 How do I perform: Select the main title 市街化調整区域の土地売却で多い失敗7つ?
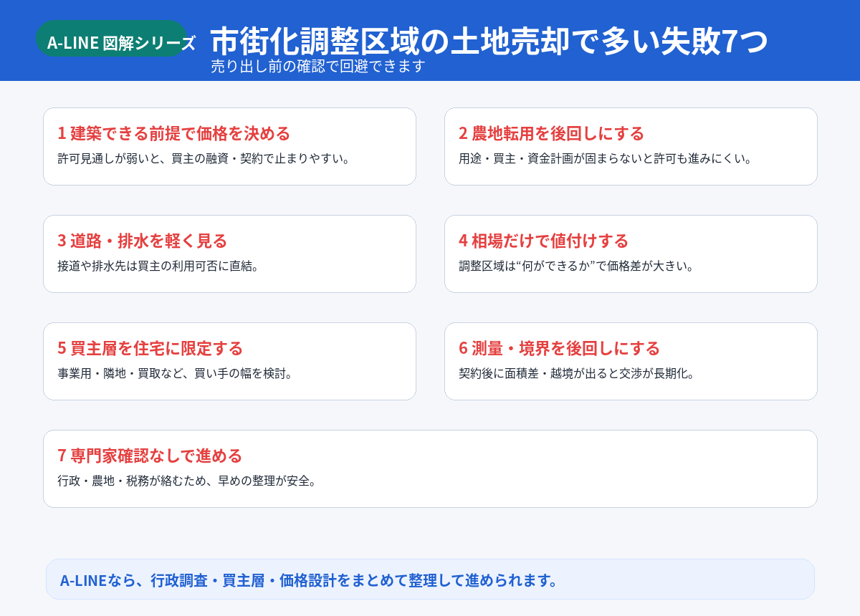pos(489,41)
